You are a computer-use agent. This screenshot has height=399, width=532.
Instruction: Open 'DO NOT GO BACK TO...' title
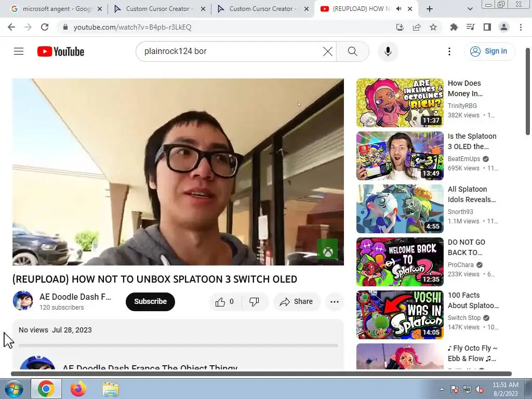click(x=466, y=247)
